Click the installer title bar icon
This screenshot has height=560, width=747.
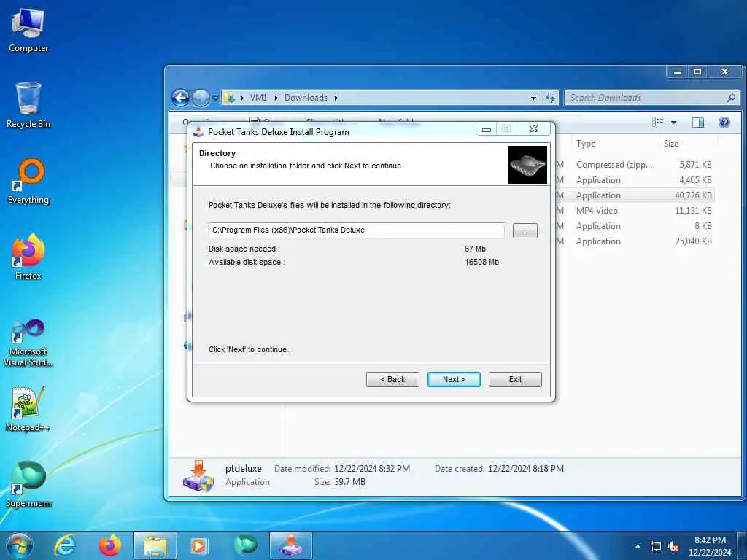click(x=198, y=131)
